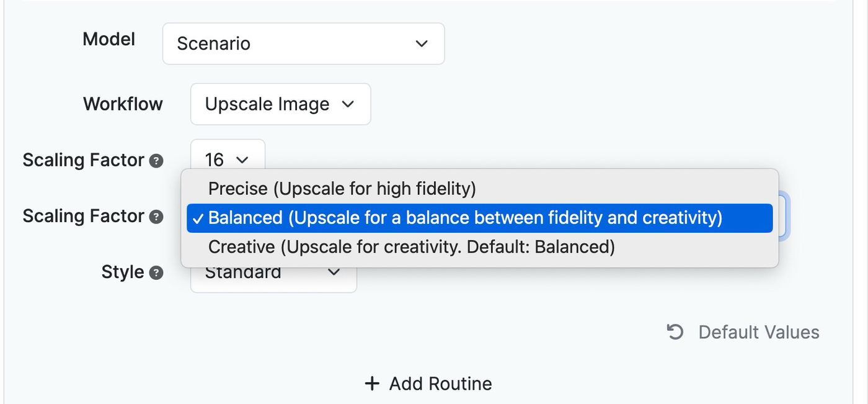Click the chevron arrow in the Upscale Image box
Image resolution: width=868 pixels, height=404 pixels.
(348, 104)
